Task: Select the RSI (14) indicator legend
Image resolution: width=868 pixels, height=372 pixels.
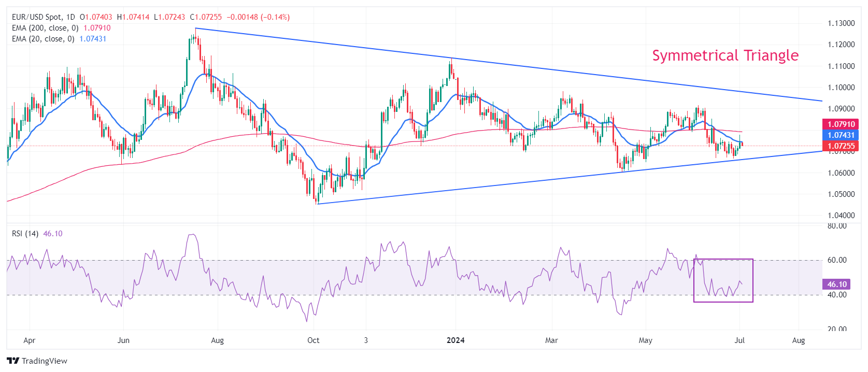Action: (x=25, y=234)
